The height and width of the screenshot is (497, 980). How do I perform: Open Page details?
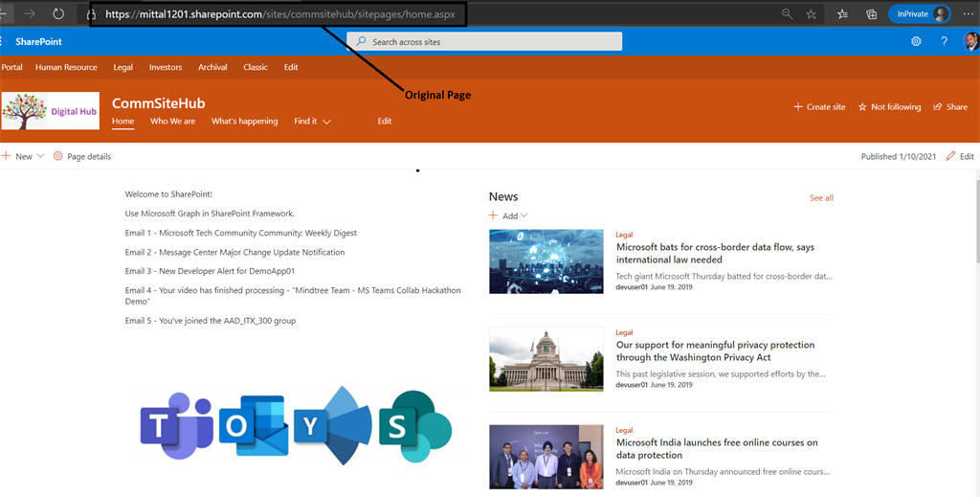(82, 156)
